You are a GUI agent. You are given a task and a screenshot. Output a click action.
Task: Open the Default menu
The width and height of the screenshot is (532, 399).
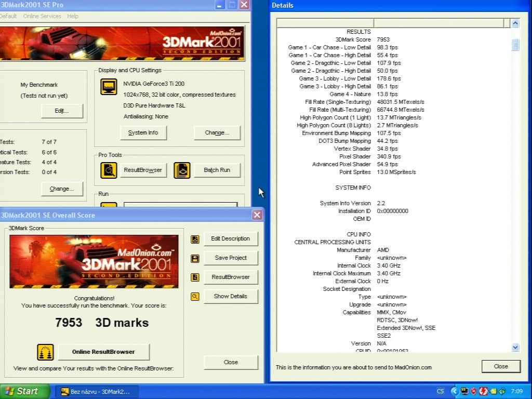[8, 16]
